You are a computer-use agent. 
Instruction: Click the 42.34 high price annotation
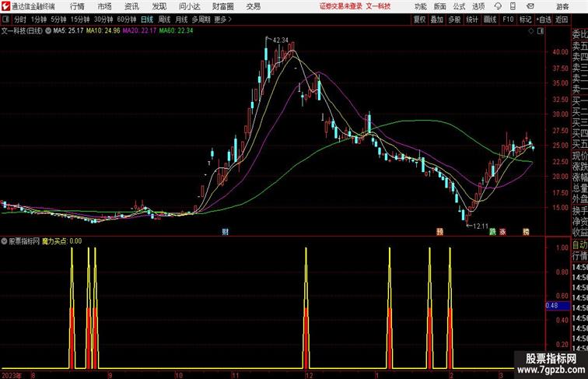point(281,40)
